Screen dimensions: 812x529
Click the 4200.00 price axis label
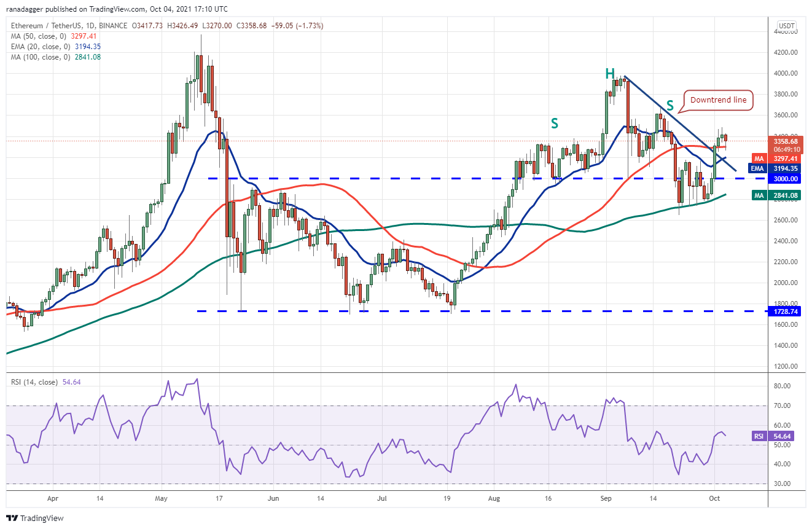pos(786,52)
